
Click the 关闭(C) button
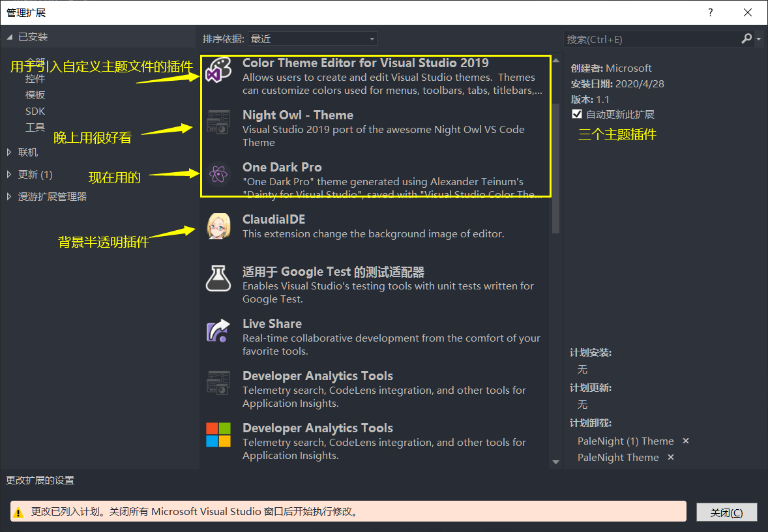726,512
